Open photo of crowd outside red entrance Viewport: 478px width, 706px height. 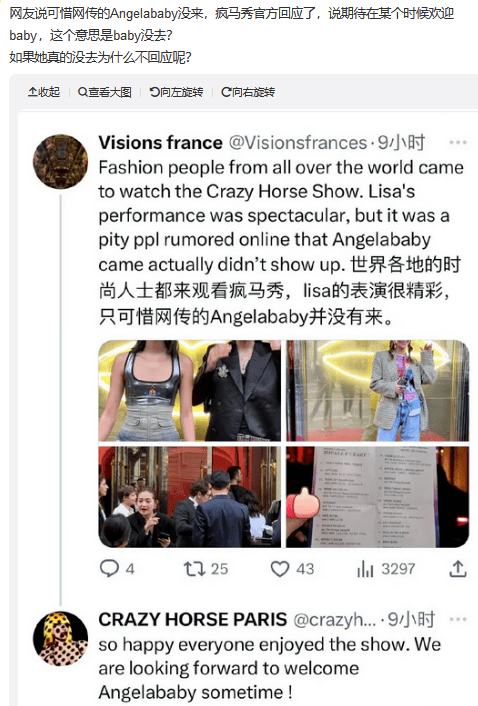189,497
